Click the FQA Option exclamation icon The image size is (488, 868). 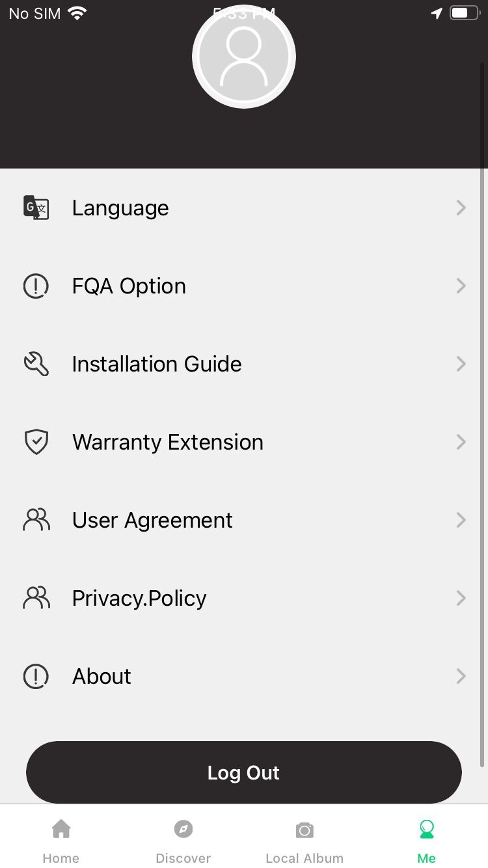[36, 286]
